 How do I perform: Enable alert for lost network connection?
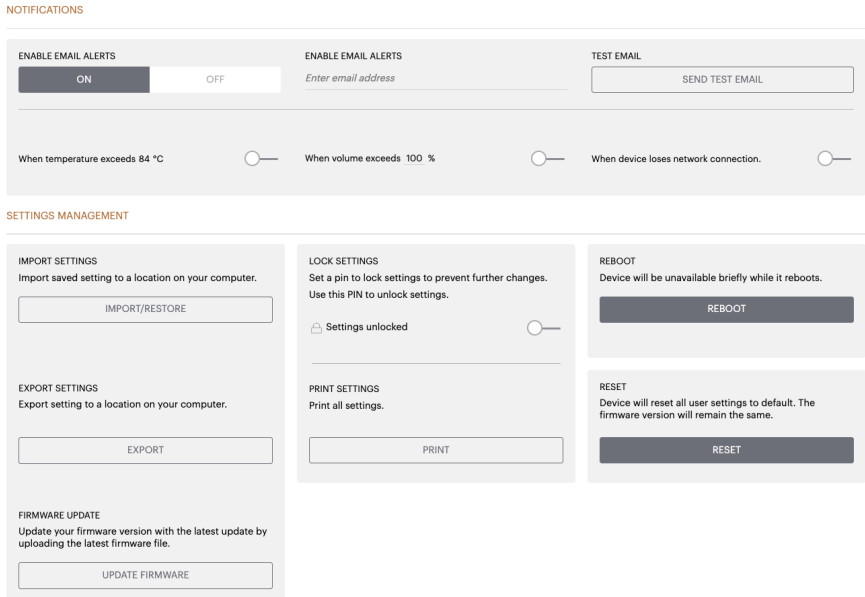tap(833, 158)
